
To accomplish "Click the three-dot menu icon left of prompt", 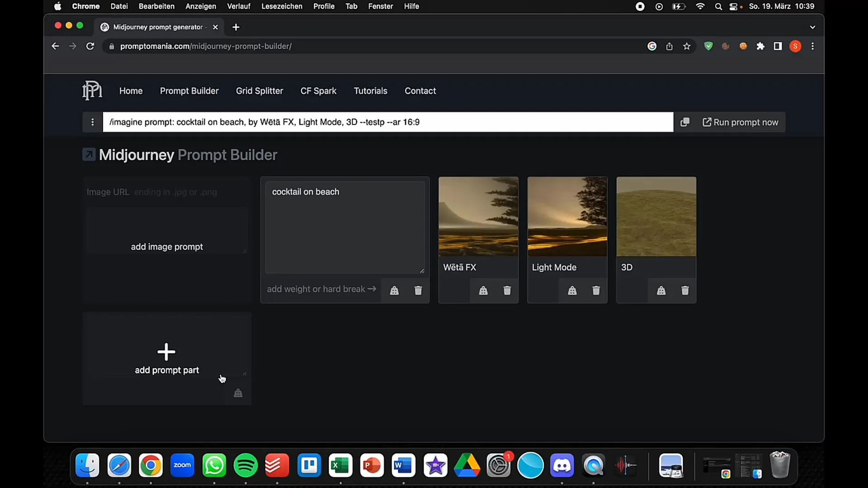I will tap(92, 122).
